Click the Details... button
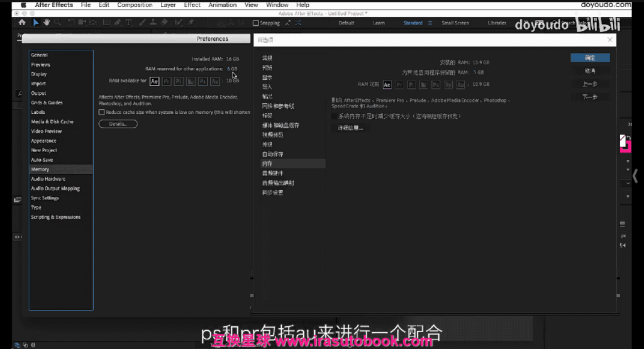644x349 pixels. point(118,124)
